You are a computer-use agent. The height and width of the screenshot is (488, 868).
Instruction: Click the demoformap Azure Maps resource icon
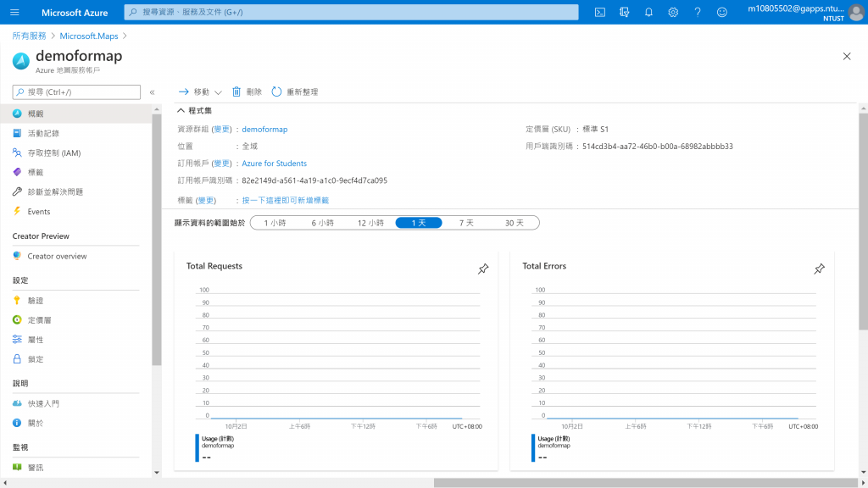point(21,61)
